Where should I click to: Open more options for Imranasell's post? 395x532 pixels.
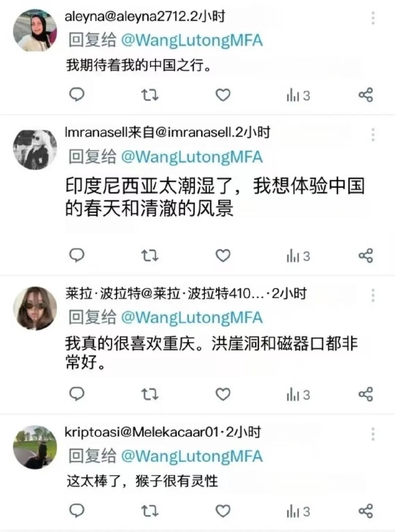[x=373, y=135]
